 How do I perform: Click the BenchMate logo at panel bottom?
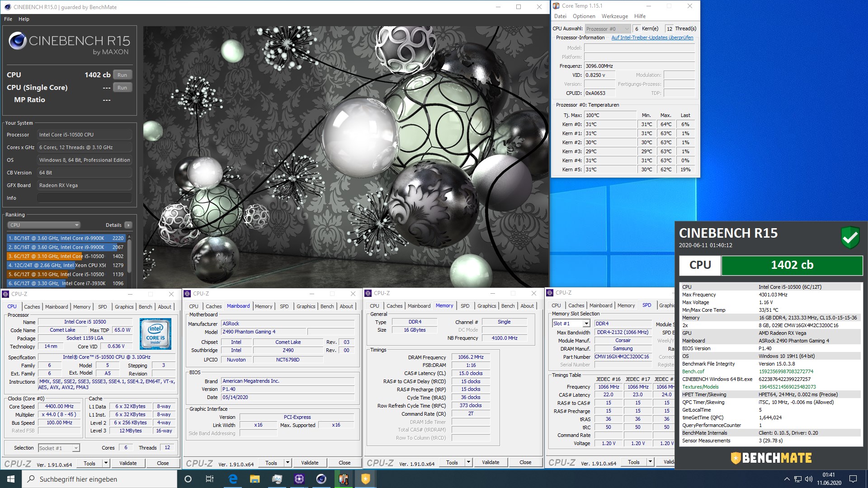coord(771,458)
